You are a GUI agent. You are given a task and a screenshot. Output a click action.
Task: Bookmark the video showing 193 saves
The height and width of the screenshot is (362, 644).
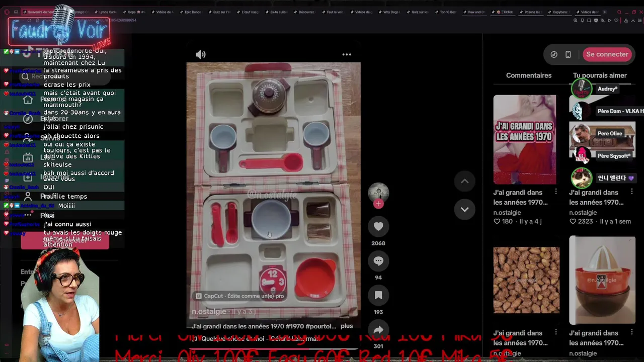pyautogui.click(x=378, y=295)
